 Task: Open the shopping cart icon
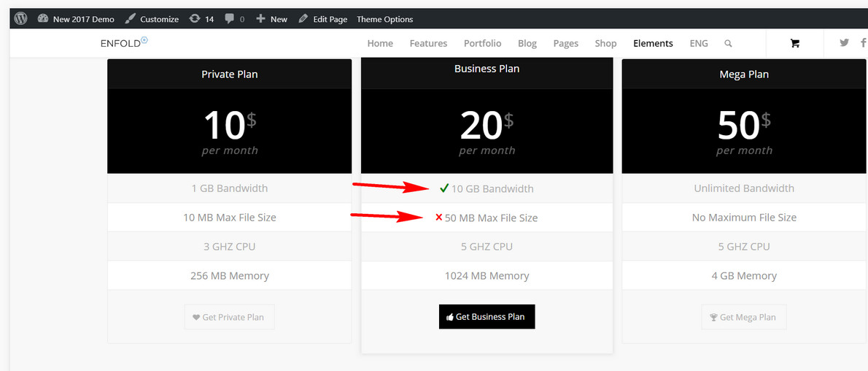[795, 43]
